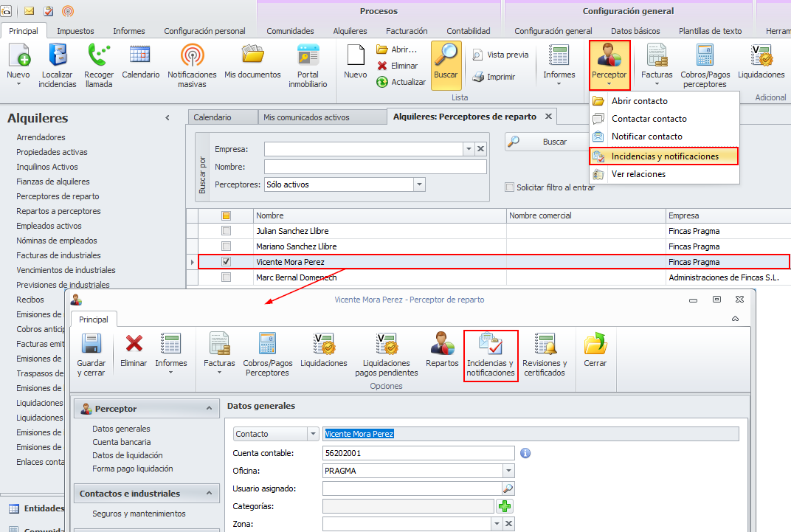The height and width of the screenshot is (532, 791).
Task: Select Notificar contacto menu entry
Action: coord(664,137)
